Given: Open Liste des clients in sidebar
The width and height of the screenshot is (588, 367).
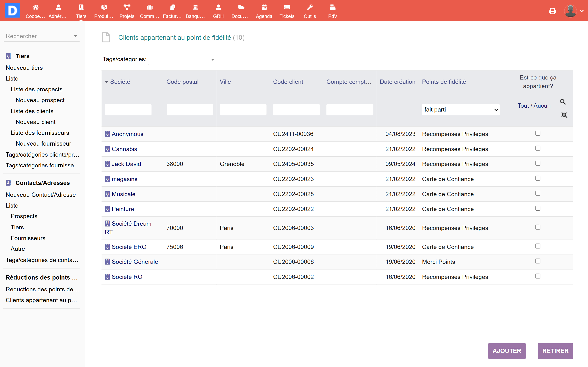Looking at the screenshot, I should tap(32, 111).
